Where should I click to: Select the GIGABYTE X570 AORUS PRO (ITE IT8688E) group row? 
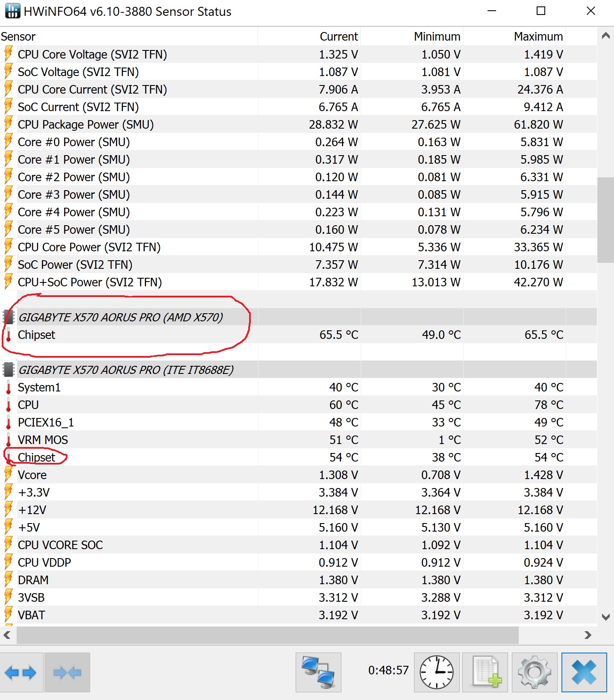click(x=298, y=370)
